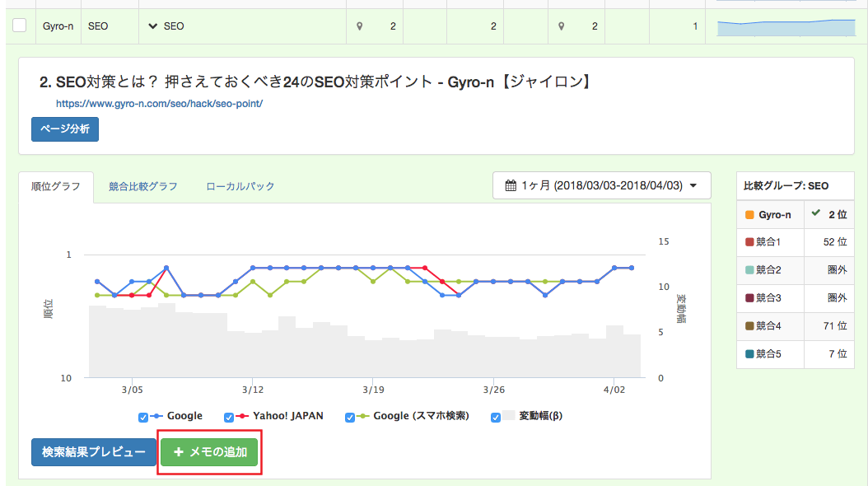This screenshot has height=486, width=868.
Task: Click the first map pin icon beside rank 2
Action: tap(360, 26)
